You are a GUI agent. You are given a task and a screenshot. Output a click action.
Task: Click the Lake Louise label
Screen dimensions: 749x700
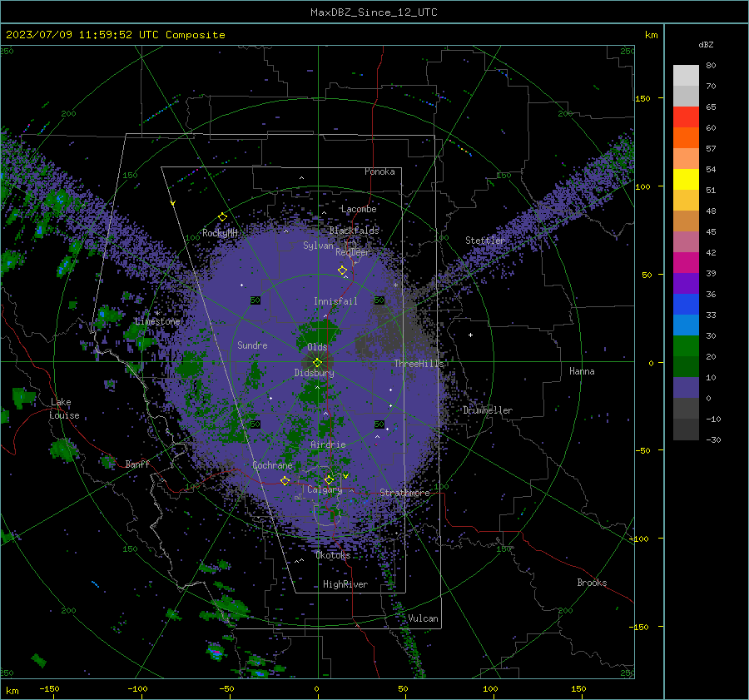(64, 409)
